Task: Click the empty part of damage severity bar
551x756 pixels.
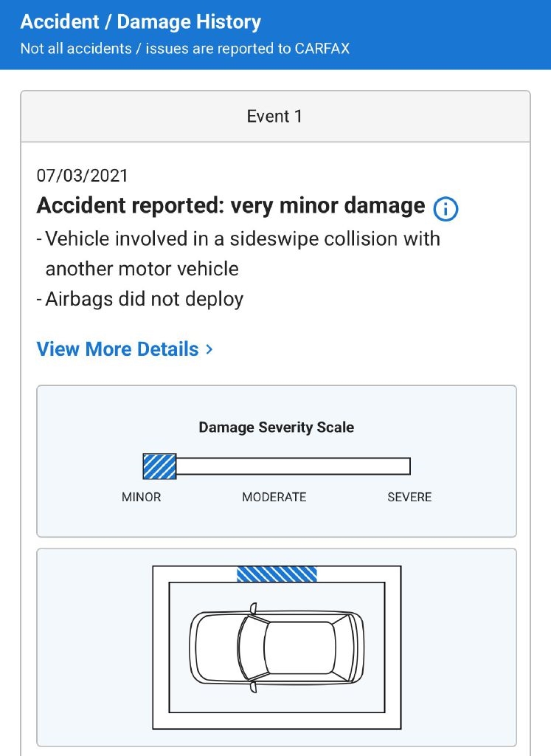Action: 293,467
